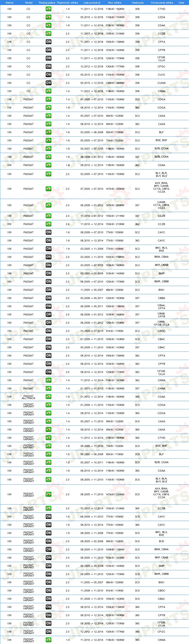
Task: Click the ON diesel icon for CC CFFB
Action: (49, 50)
